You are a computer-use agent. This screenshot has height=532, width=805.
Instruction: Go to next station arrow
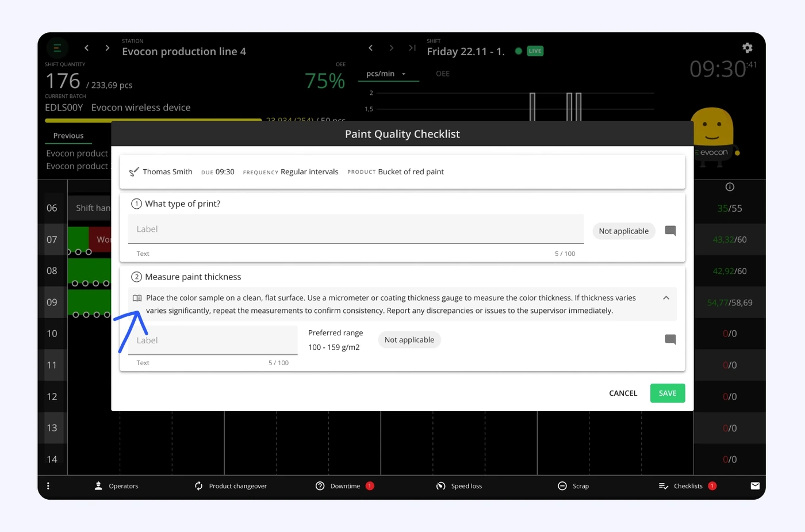(107, 48)
